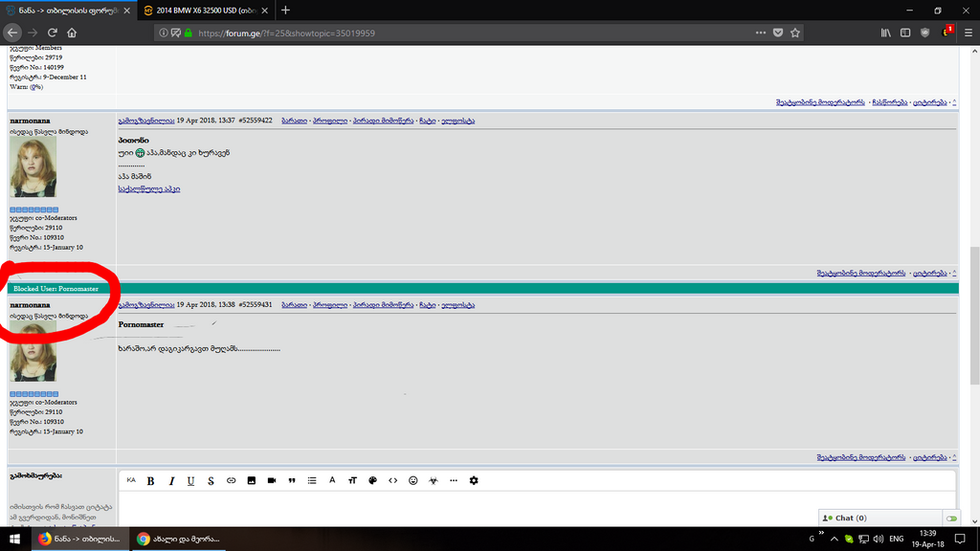Switch to Firefox taskbar window

click(x=80, y=539)
